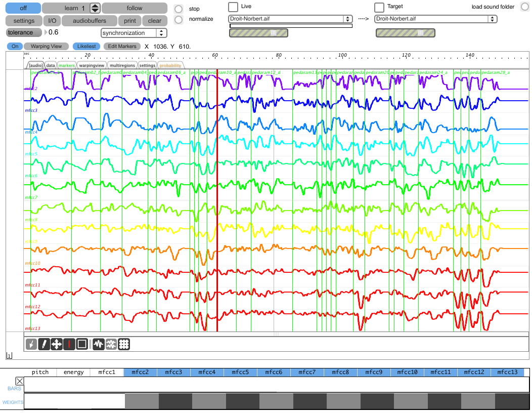
Task: Click the clear button
Action: click(x=155, y=21)
